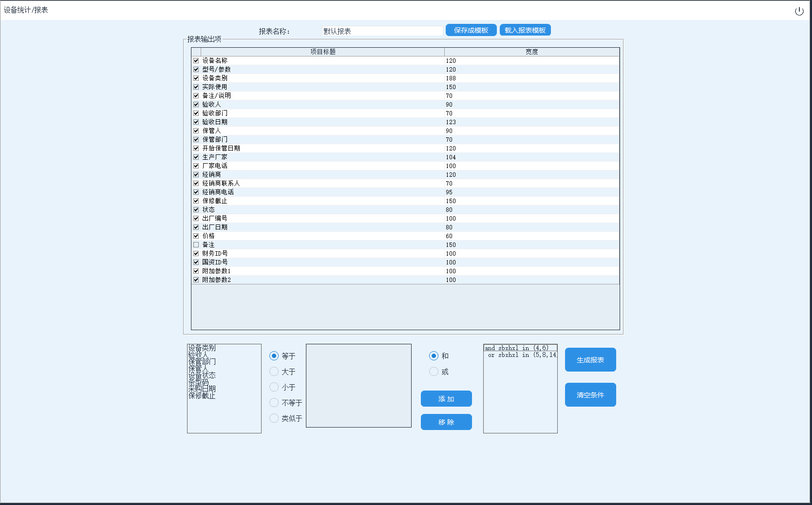The image size is (812, 505).
Task: Click the power icon in top-right corner
Action: tap(799, 11)
